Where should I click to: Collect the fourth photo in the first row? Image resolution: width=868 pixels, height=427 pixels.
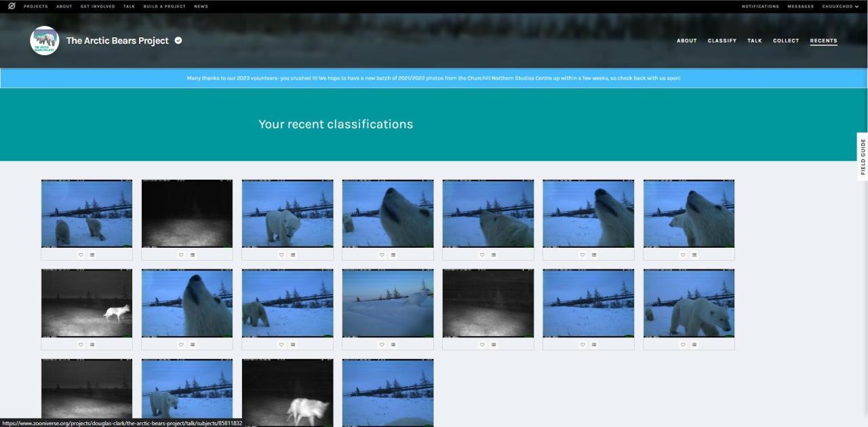pyautogui.click(x=393, y=255)
